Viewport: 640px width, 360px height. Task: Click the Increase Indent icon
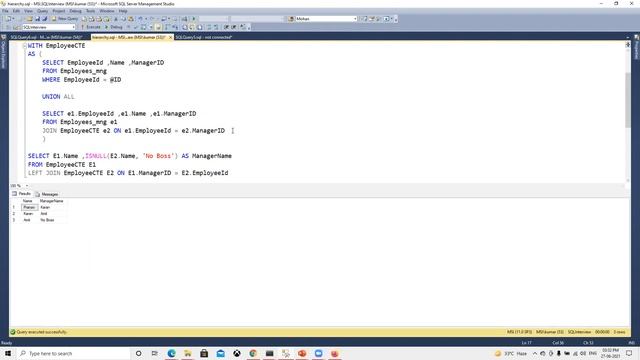click(234, 27)
